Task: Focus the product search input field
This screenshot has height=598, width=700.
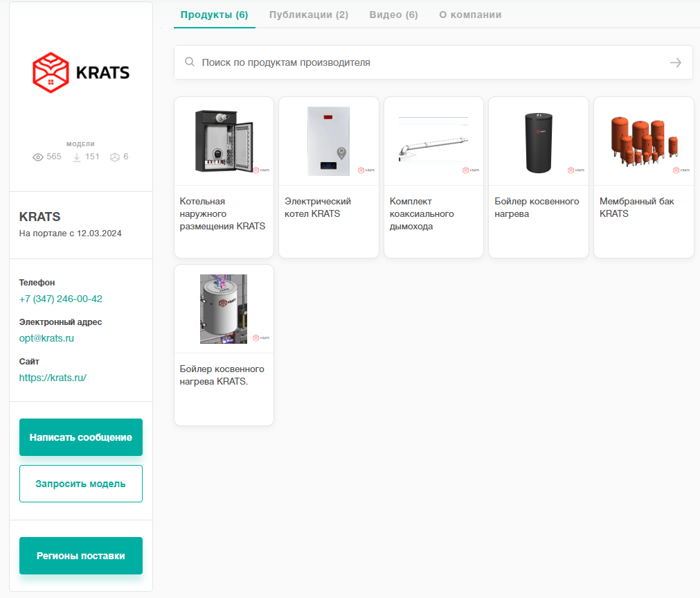Action: point(433,62)
